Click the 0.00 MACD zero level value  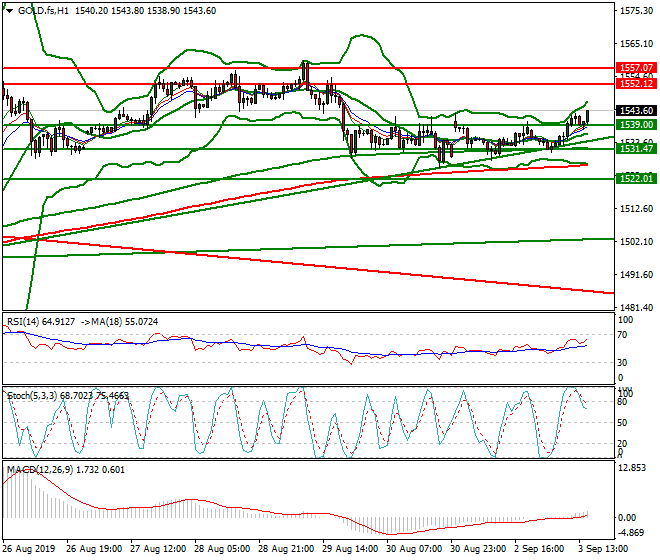626,518
